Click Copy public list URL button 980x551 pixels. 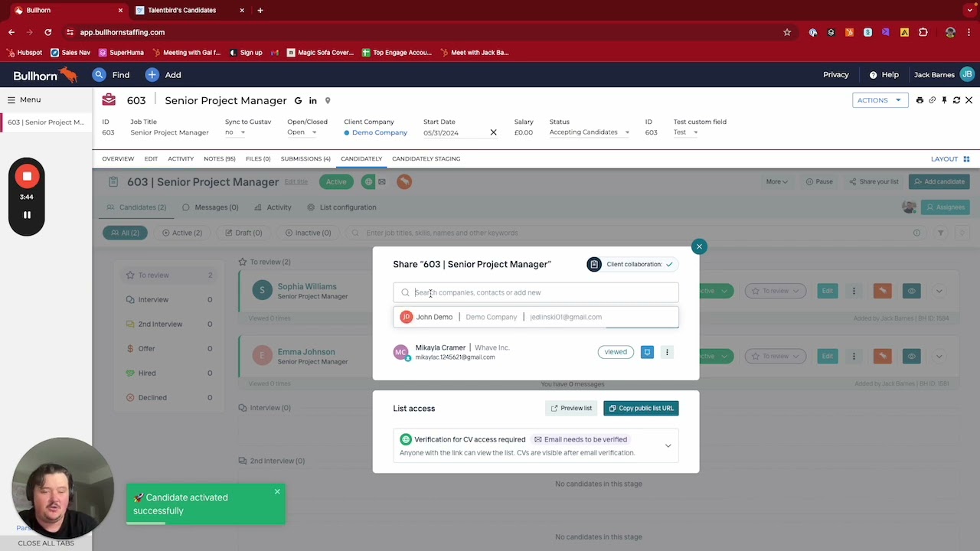[x=641, y=409]
